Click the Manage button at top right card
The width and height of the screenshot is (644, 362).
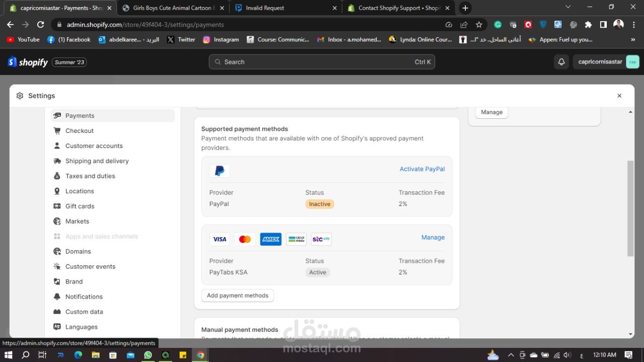click(492, 112)
